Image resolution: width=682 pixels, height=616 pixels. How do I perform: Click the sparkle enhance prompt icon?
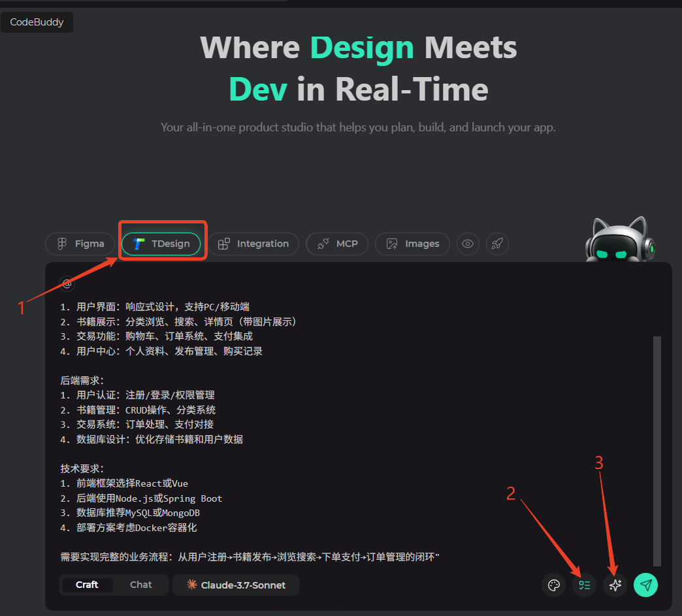tap(615, 585)
